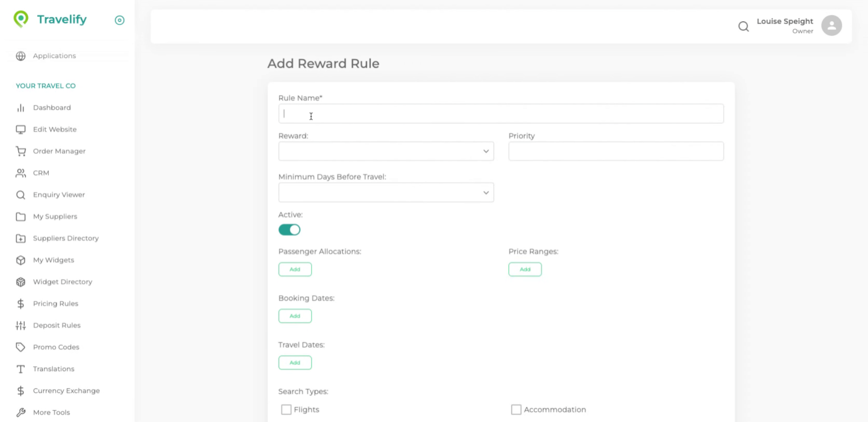Expand the Reward dropdown

[x=386, y=152]
